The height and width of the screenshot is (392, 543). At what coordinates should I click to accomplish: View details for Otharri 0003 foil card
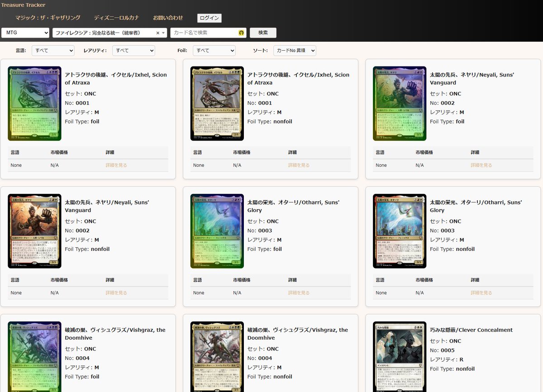pyautogui.click(x=299, y=293)
